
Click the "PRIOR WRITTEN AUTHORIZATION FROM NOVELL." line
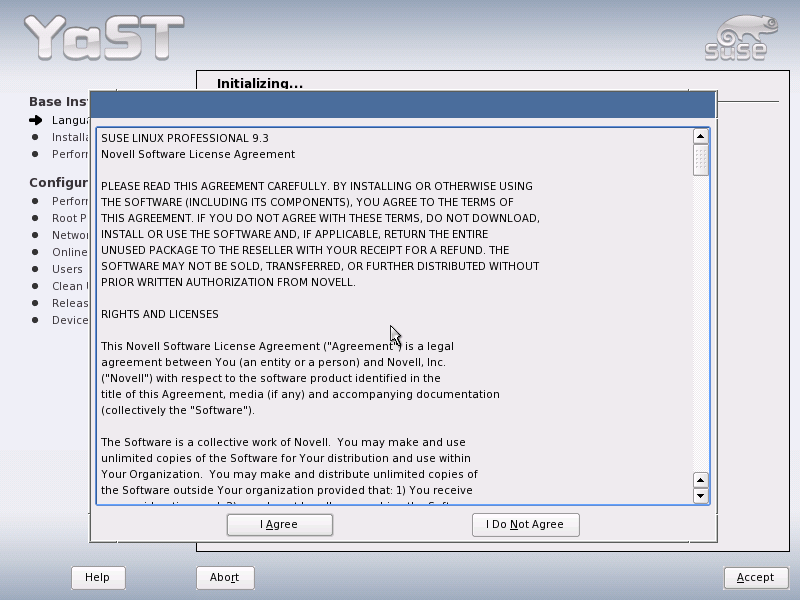228,282
